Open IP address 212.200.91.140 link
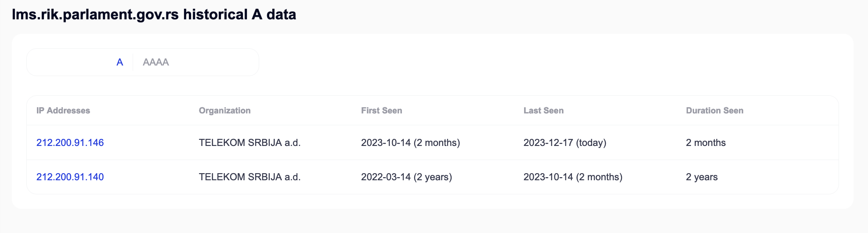This screenshot has height=233, width=868. click(70, 177)
